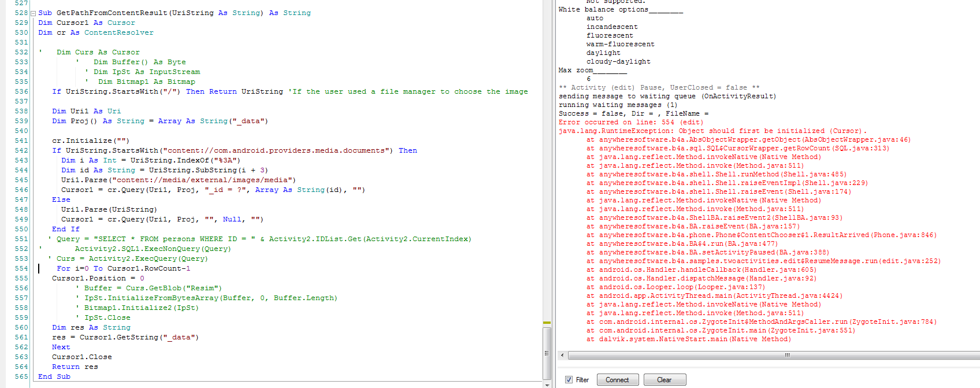This screenshot has width=980, height=388.
Task: Click line 'res = Cursor1.GetString("_data")'
Action: pyautogui.click(x=125, y=337)
